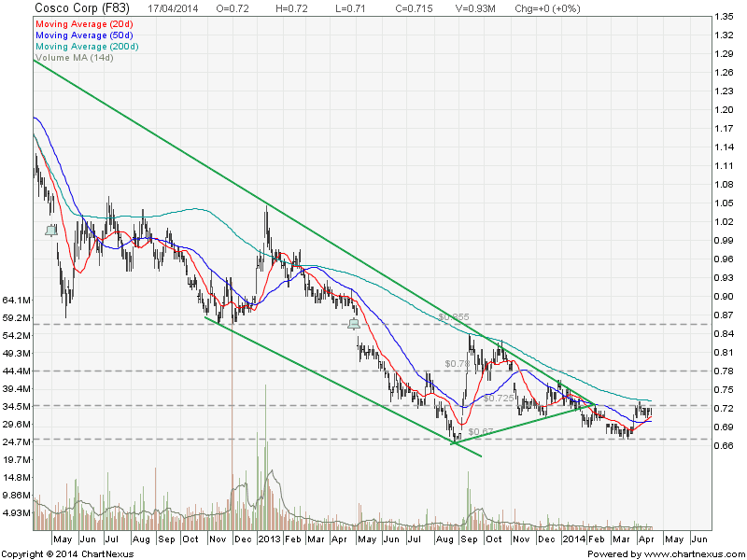Click the Chg=+0 (+0%) value
747x560 pixels.
pyautogui.click(x=547, y=8)
